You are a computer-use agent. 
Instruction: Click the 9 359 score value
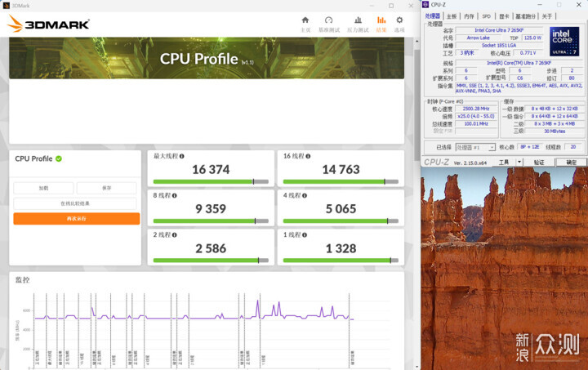[211, 209]
